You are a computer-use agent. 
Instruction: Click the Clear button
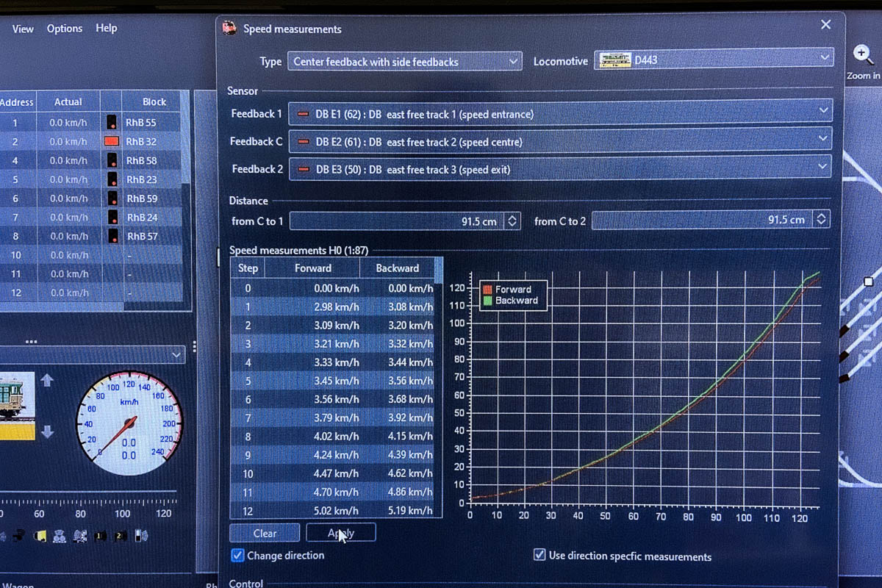(x=265, y=533)
